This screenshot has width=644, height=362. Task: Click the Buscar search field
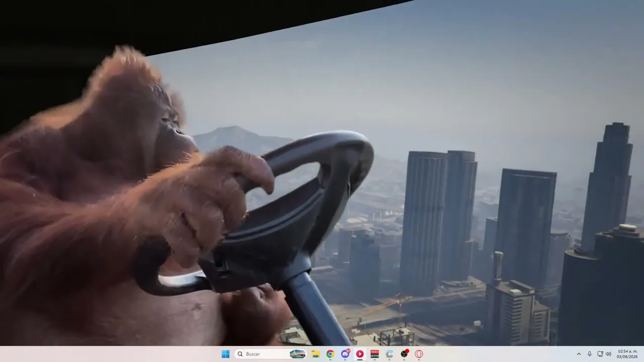(271, 354)
